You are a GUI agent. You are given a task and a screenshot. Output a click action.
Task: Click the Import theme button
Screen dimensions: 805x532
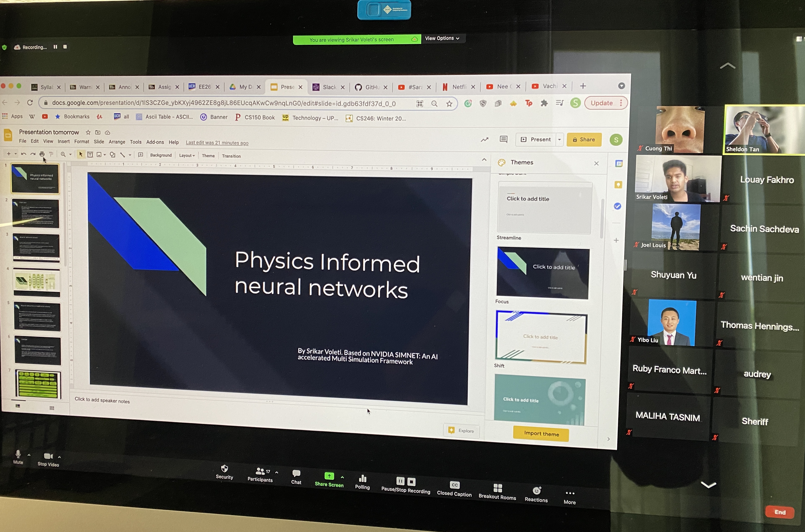pyautogui.click(x=541, y=433)
